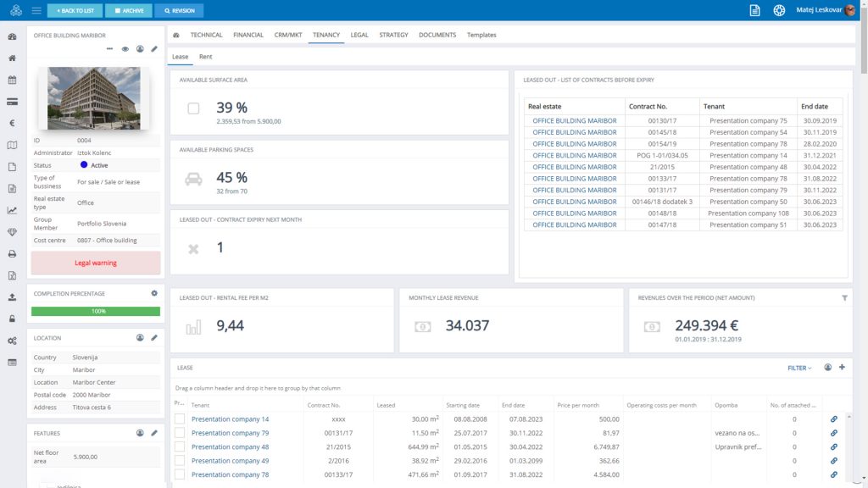This screenshot has height=488, width=868.
Task: Open the life-ring help icon
Action: click(x=779, y=10)
